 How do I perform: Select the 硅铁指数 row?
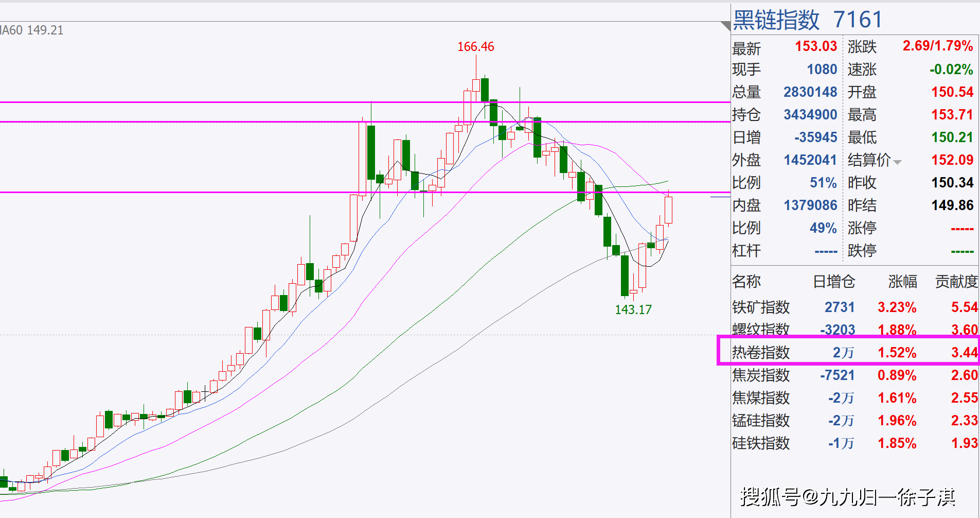pos(855,443)
